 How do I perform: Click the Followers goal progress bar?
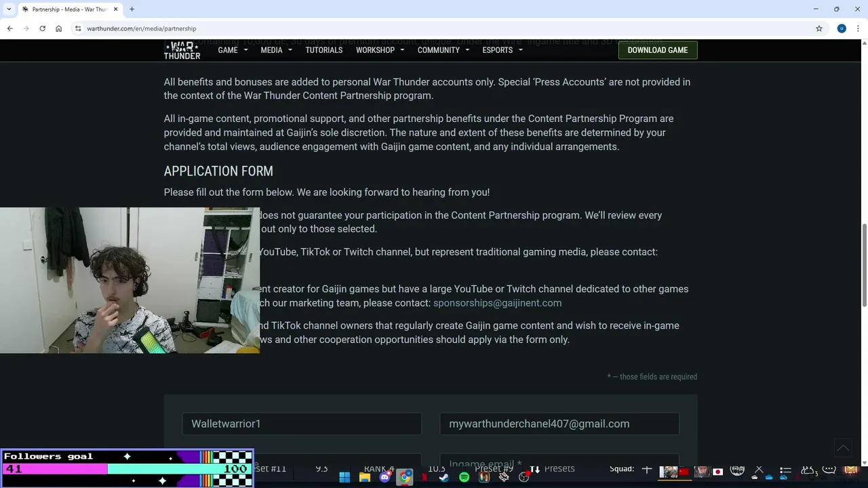click(127, 468)
